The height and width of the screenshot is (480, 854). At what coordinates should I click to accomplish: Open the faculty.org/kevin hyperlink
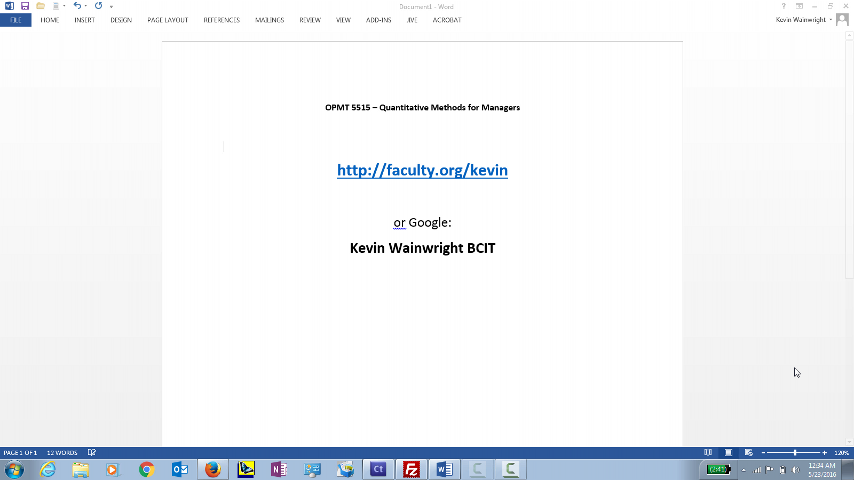click(422, 170)
